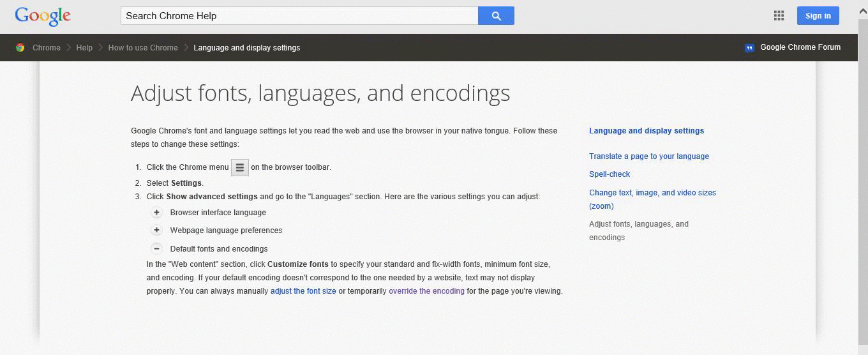Image resolution: width=868 pixels, height=355 pixels.
Task: Follow the override the encoding link
Action: [426, 291]
